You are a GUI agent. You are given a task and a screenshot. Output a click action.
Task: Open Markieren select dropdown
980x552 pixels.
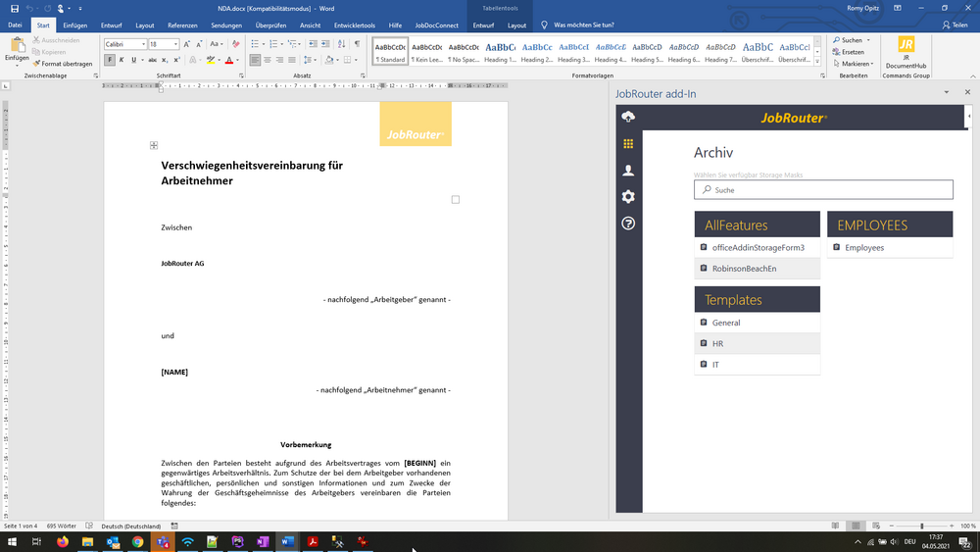click(x=854, y=64)
